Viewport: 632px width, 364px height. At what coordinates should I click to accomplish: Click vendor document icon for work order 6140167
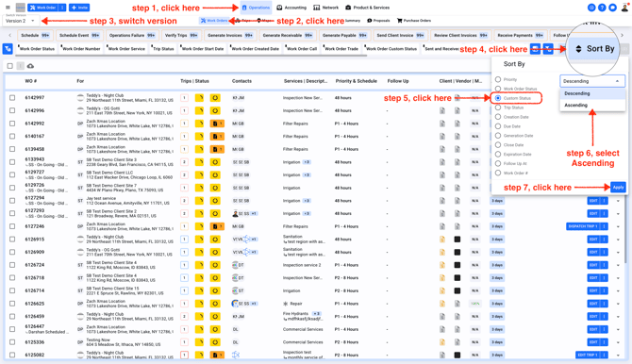click(x=457, y=137)
